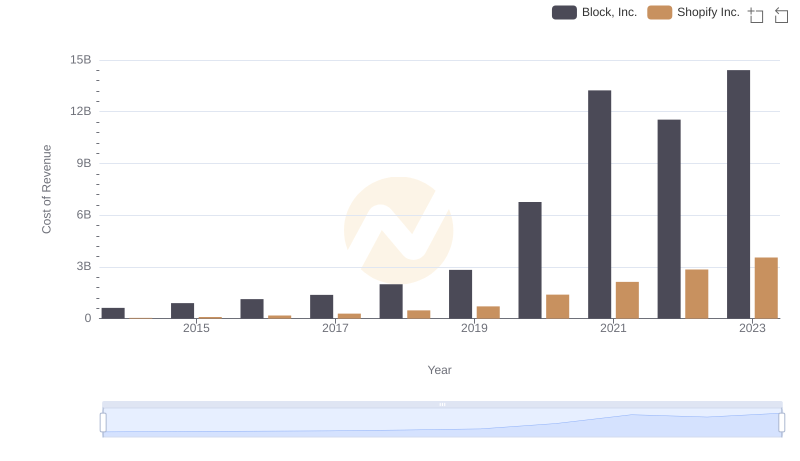Click the 12B y-axis label
800x461 pixels.
[81, 111]
